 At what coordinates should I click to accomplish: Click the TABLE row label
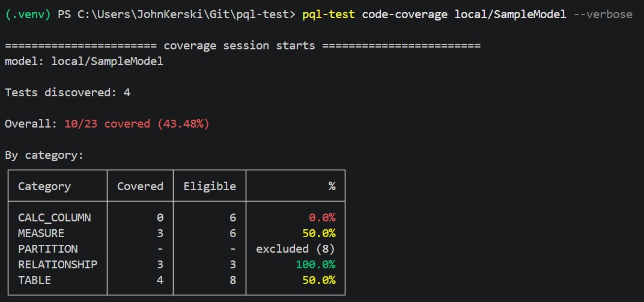[x=34, y=280]
